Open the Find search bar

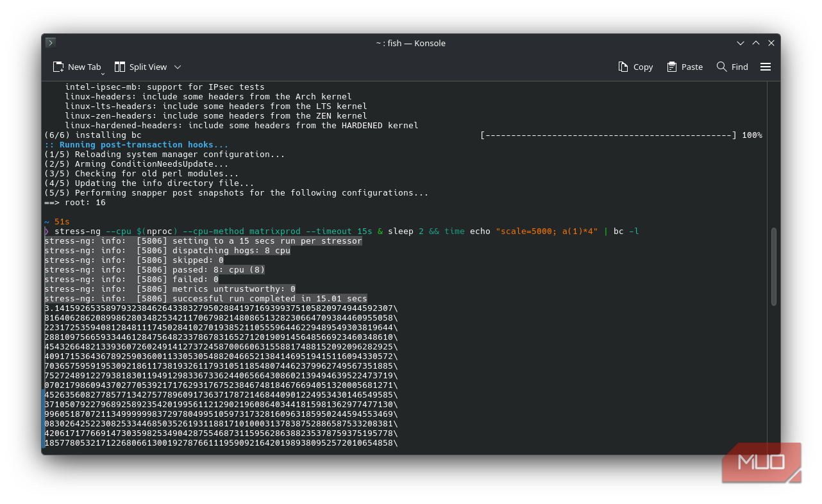tap(732, 67)
